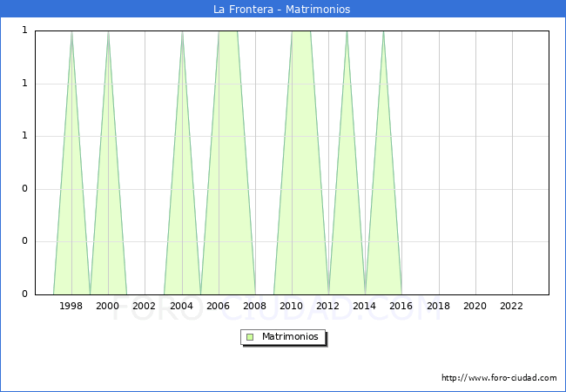Click the chart title La Frontera - Matrimonios
The height and width of the screenshot is (392, 566).
tap(282, 10)
